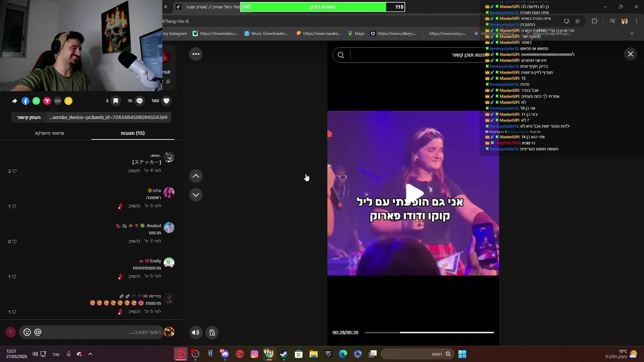The height and width of the screenshot is (362, 644).
Task: Go to next video with down arrow
Action: [x=196, y=195]
